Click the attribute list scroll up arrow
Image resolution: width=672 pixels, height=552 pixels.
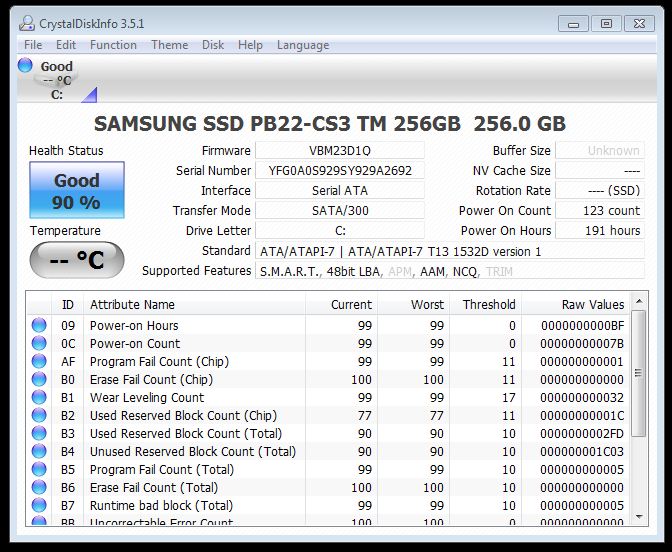pos(639,302)
